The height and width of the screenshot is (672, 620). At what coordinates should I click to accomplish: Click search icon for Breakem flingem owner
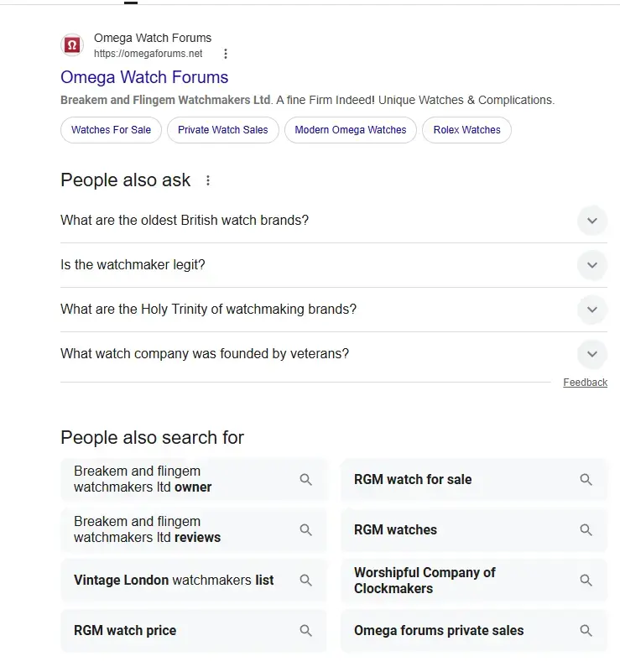pos(306,480)
